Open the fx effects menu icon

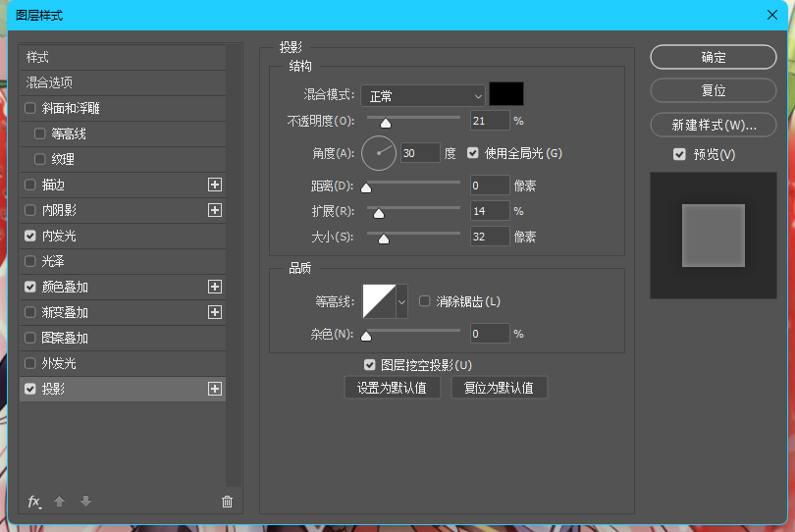point(34,502)
